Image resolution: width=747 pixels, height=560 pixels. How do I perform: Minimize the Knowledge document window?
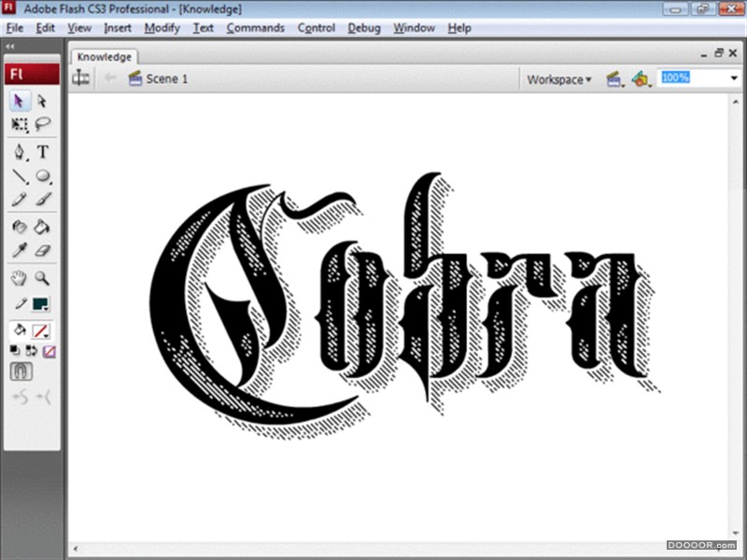click(x=704, y=55)
